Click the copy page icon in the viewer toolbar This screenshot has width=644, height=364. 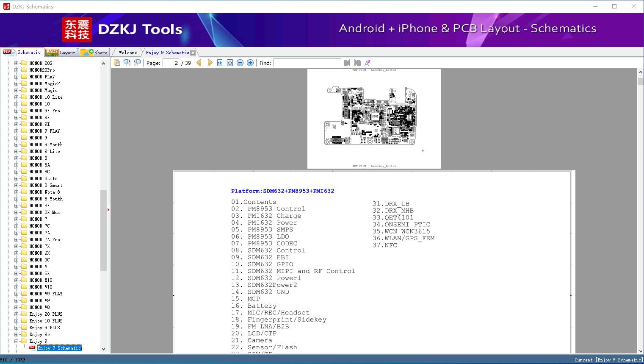click(117, 63)
